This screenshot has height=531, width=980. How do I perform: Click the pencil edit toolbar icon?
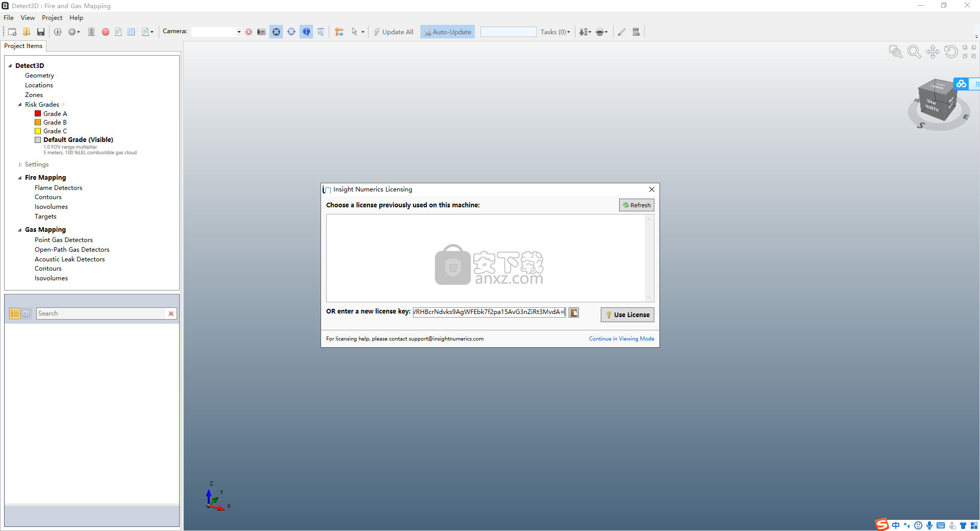pyautogui.click(x=622, y=32)
